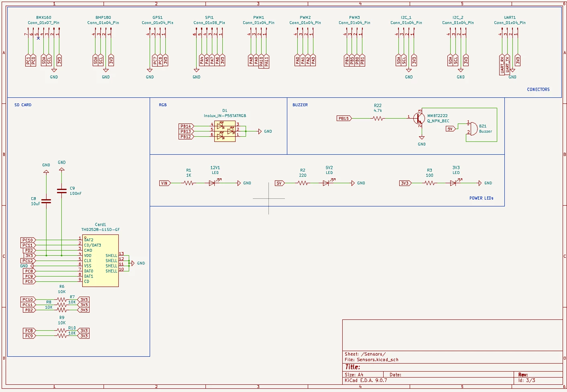Select the PC7 label under GPS1 connector
This screenshot has width=567, height=392.
coord(155,61)
